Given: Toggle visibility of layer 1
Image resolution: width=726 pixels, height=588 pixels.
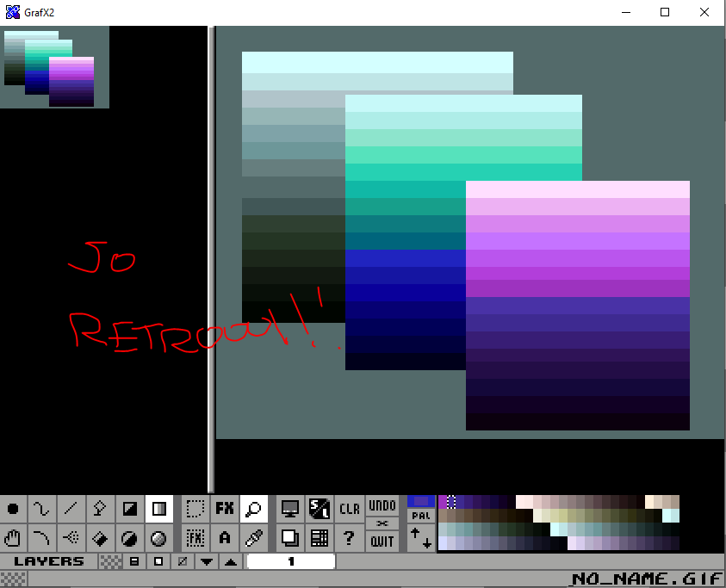Looking at the screenshot, I should point(291,561).
